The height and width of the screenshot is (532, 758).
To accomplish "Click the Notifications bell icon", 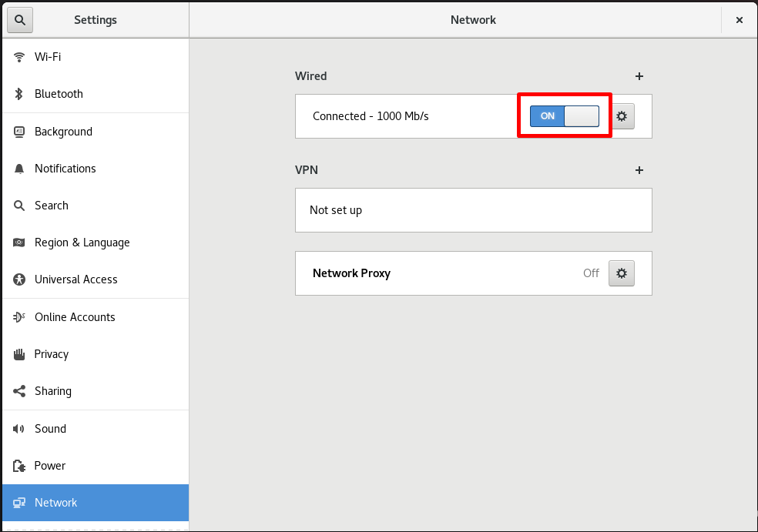I will point(18,169).
